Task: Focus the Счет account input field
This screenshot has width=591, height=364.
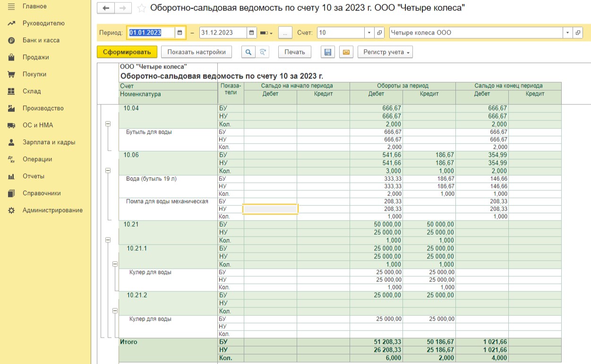Action: tap(341, 33)
